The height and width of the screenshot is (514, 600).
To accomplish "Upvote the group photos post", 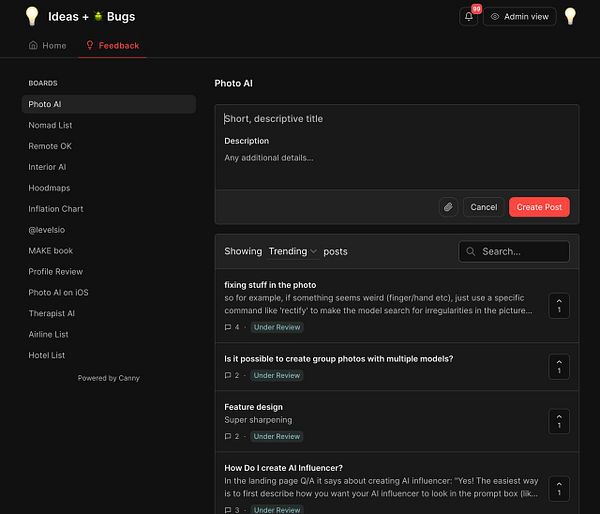I will [x=559, y=367].
